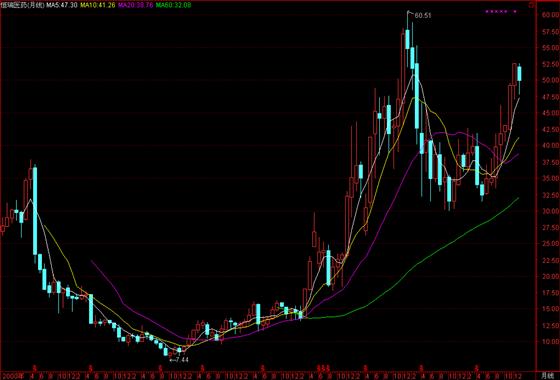This screenshot has width=560, height=380.
Task: Click the 7.44 low price marker
Action: click(x=180, y=360)
